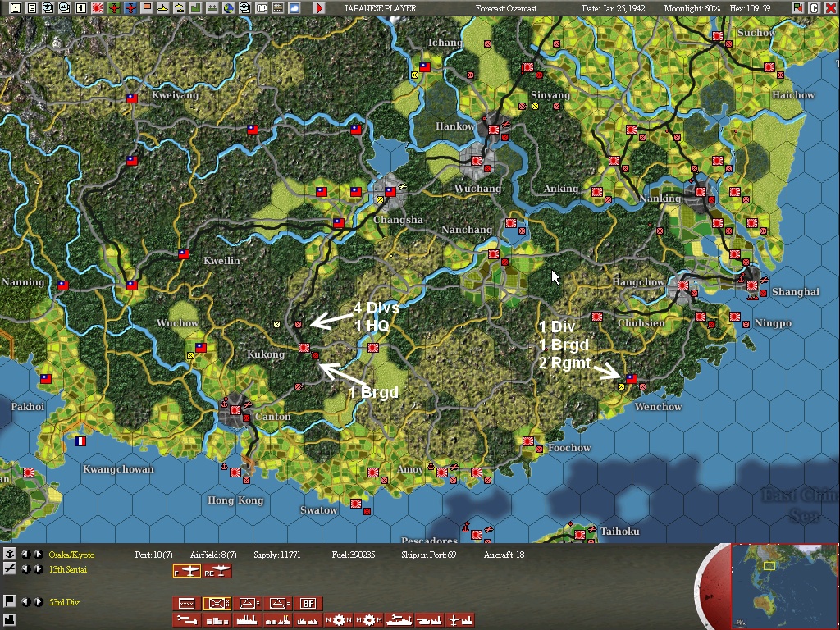This screenshot has height=630, width=840.
Task: Click the globe toolbar icon
Action: [229, 8]
